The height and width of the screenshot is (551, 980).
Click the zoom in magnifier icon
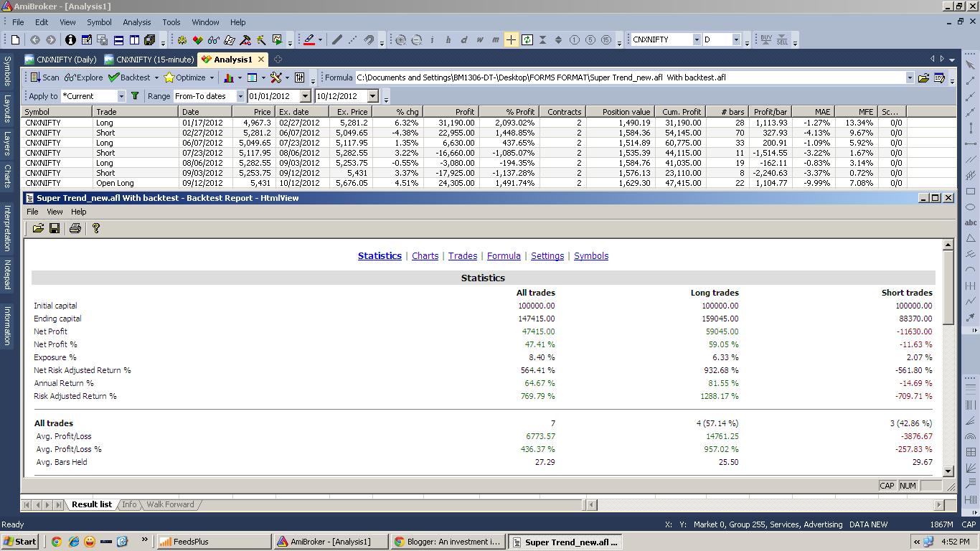[x=400, y=40]
